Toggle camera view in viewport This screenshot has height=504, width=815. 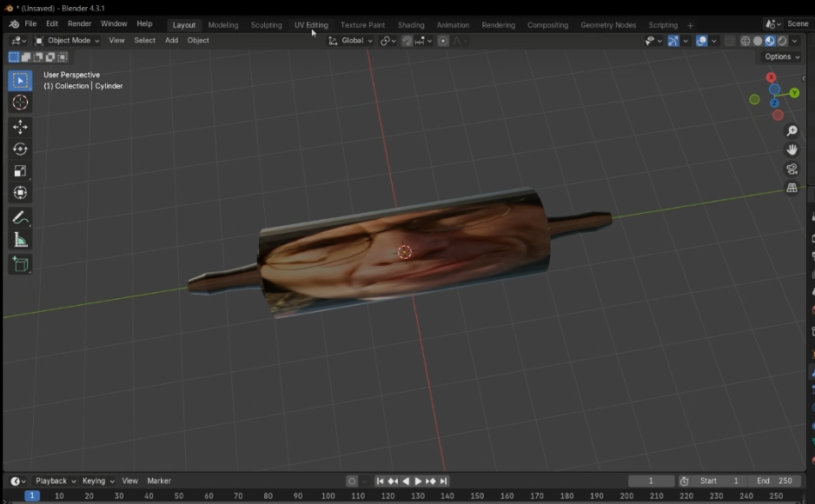(792, 169)
